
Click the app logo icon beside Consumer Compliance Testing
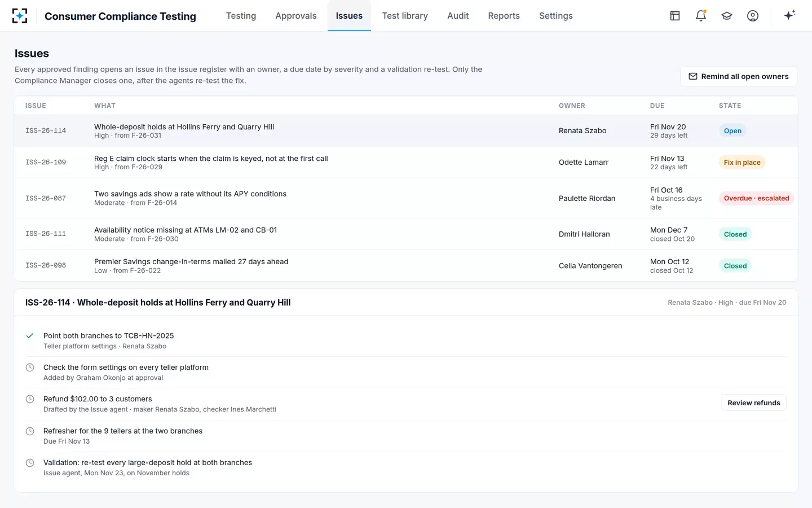[20, 16]
